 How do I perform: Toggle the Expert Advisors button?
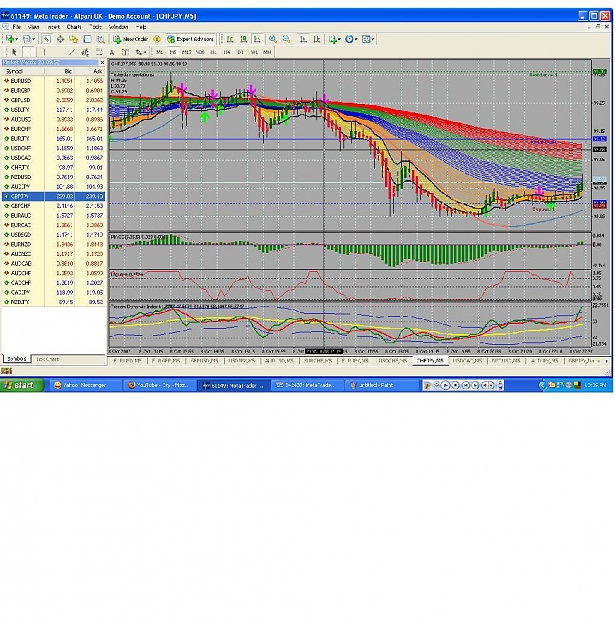(x=191, y=39)
